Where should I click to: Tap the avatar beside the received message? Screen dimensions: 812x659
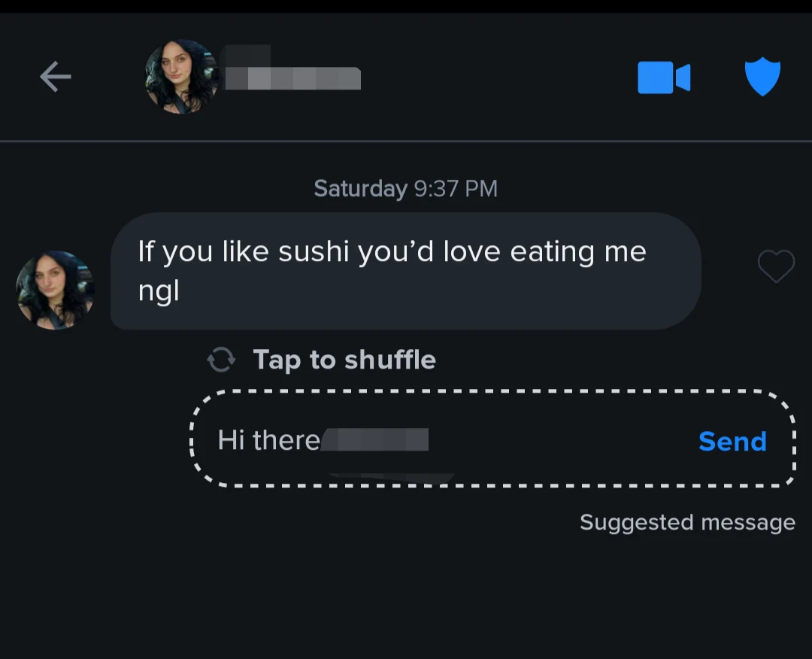[x=55, y=290]
